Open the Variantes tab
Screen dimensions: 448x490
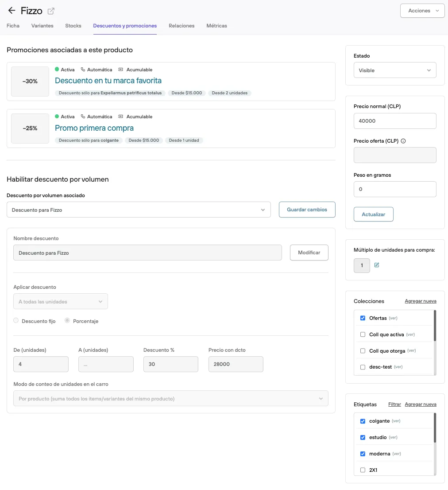(42, 26)
